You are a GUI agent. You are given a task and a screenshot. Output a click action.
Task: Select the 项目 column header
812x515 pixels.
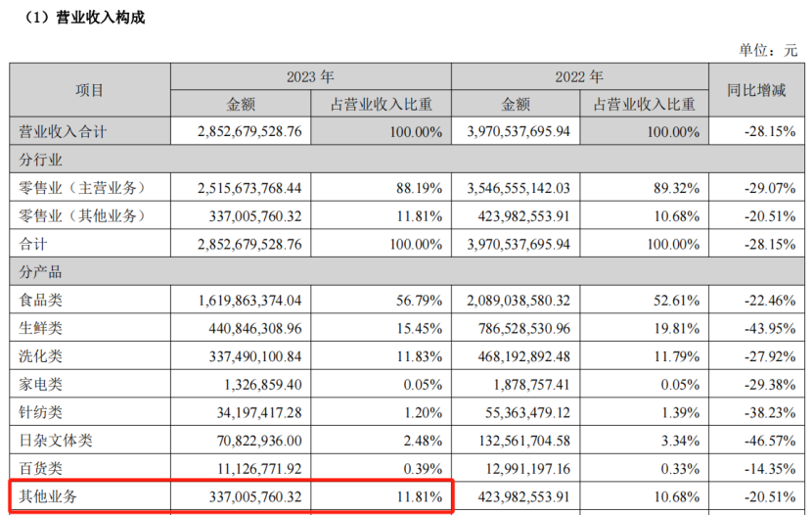[90, 90]
